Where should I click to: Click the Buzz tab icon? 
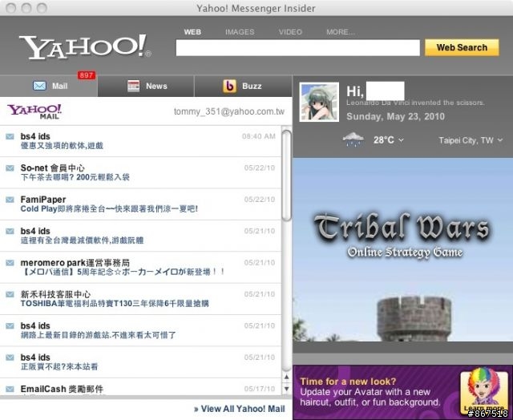[229, 86]
